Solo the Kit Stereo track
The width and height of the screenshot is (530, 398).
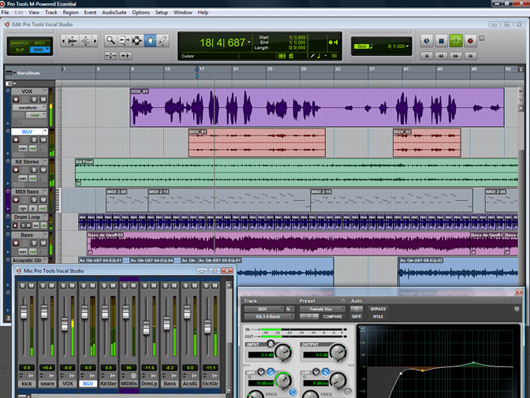(x=34, y=170)
